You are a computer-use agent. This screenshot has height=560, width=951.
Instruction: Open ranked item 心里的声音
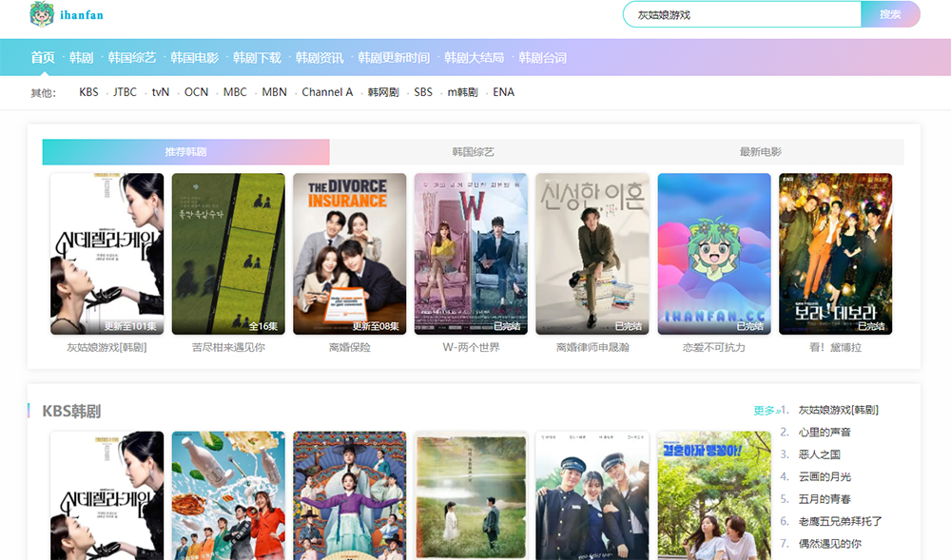[825, 432]
